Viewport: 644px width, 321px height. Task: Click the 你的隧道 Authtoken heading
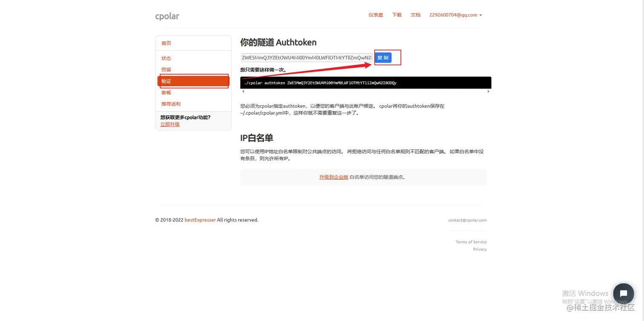pos(278,42)
